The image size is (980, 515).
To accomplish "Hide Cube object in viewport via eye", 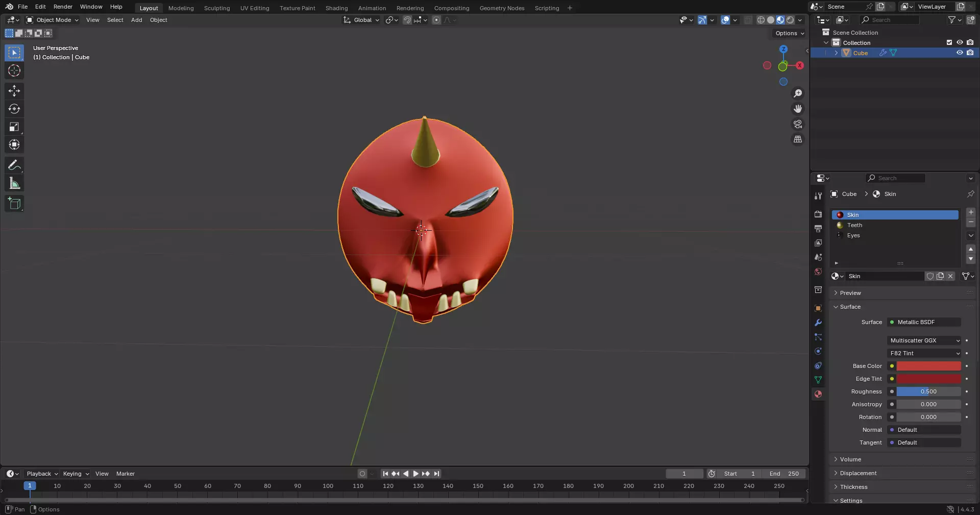I will (x=960, y=53).
